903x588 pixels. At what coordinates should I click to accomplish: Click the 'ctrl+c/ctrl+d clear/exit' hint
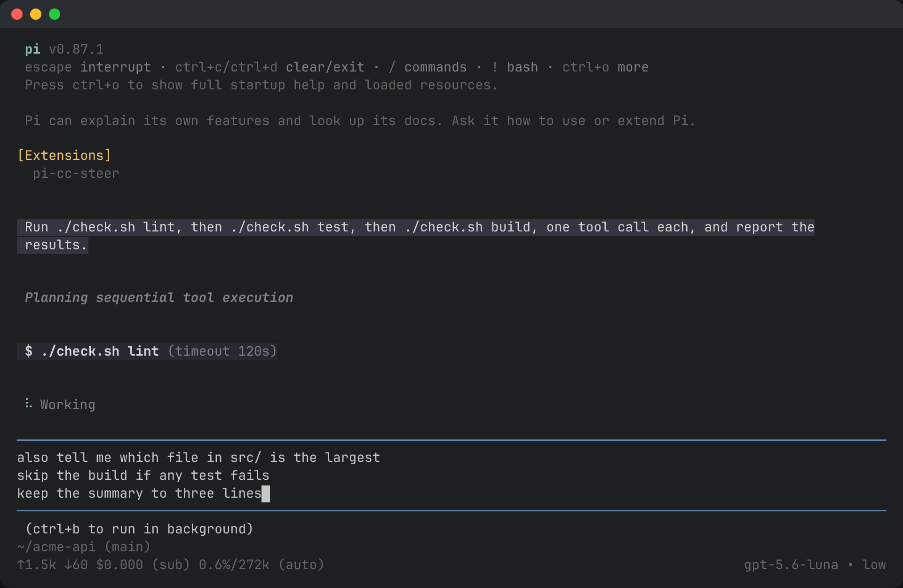(269, 67)
